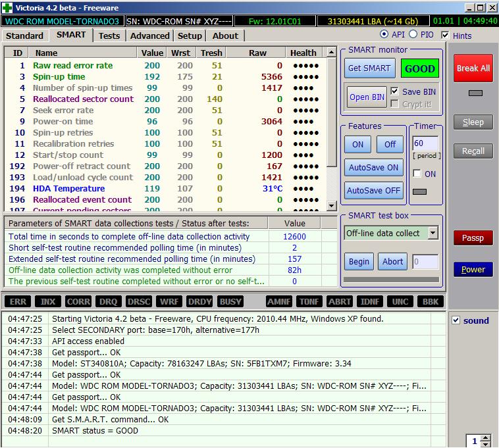Click the AMNF error indicator

click(x=279, y=301)
